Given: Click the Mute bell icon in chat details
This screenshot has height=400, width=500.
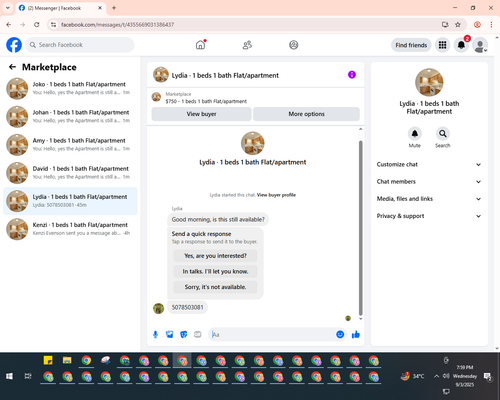Looking at the screenshot, I should coord(415,134).
